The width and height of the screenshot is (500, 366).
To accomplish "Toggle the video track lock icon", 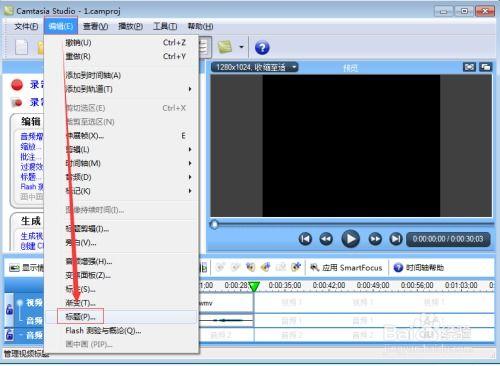I will (9, 310).
